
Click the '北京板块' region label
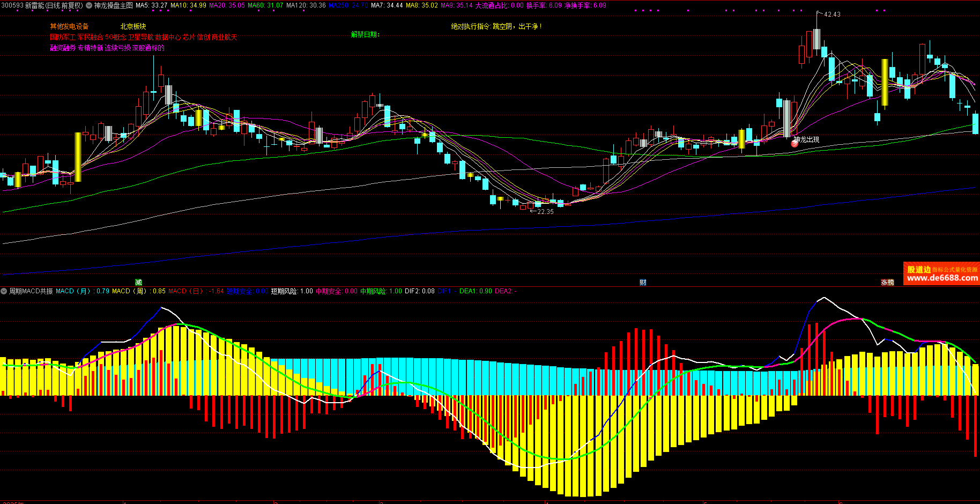[x=133, y=26]
